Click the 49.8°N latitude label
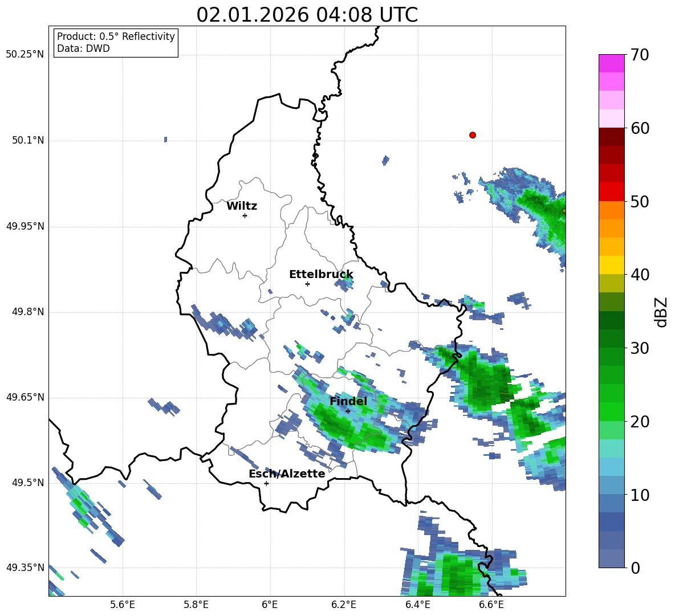 point(29,312)
